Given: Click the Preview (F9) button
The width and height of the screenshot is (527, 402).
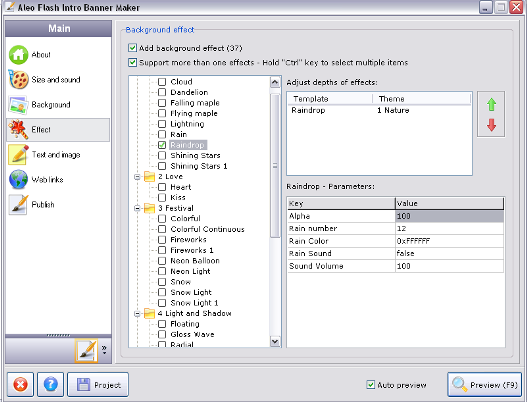Looking at the screenshot, I should (x=485, y=385).
